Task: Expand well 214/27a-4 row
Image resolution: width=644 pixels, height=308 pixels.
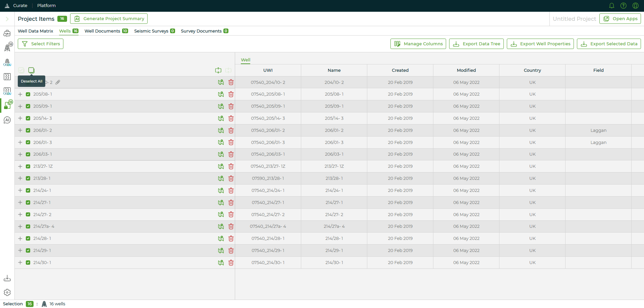Action: (20, 226)
